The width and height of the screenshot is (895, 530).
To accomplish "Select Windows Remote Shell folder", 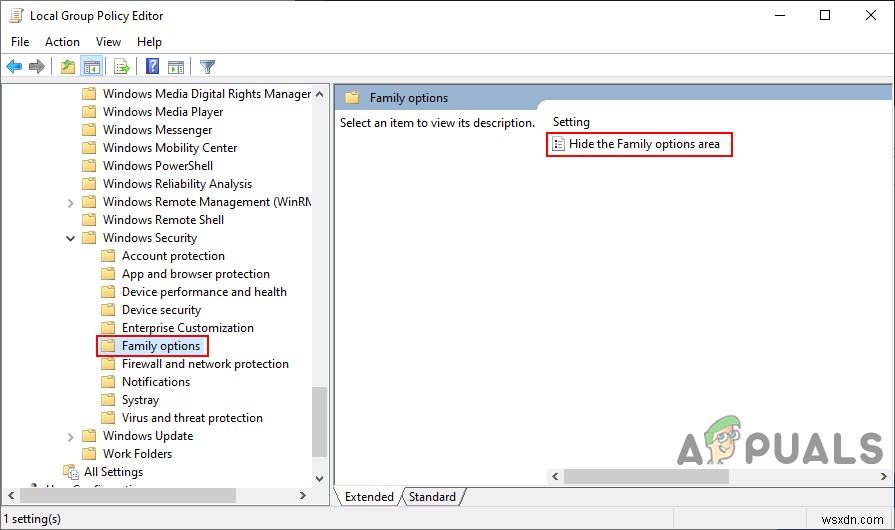I will 163,220.
